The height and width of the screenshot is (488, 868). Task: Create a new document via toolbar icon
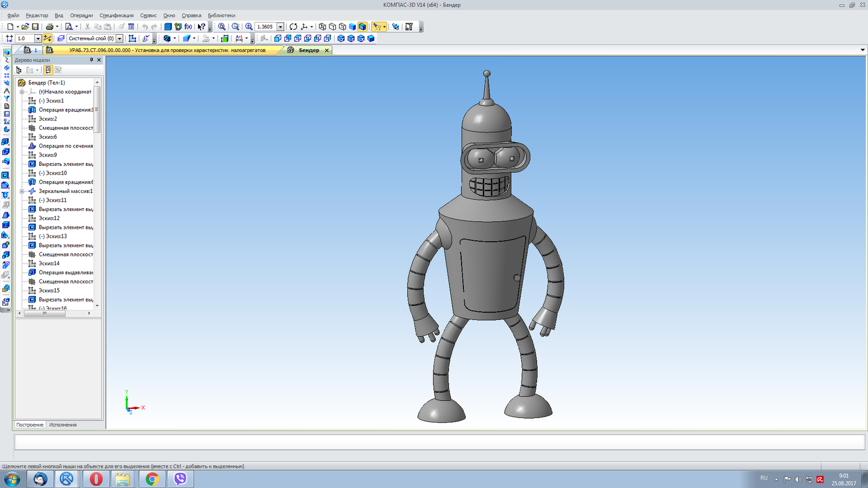[x=10, y=27]
